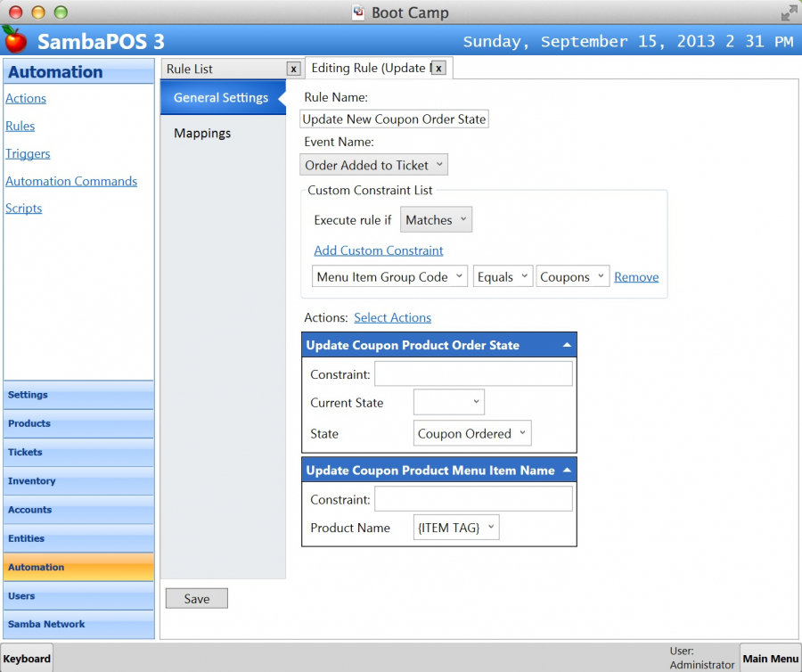Click the SambaPOS apple logo icon

pyautogui.click(x=15, y=40)
